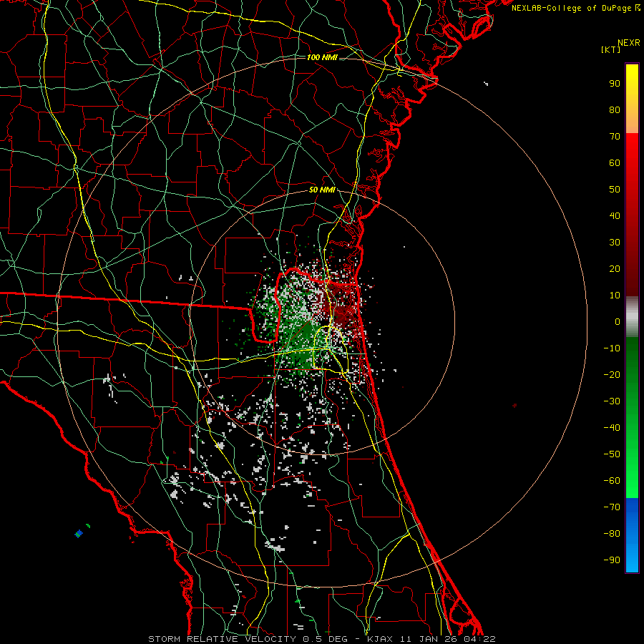Click the -20 value on velocity scale
Viewport: 644px width, 644px height.
[x=612, y=375]
